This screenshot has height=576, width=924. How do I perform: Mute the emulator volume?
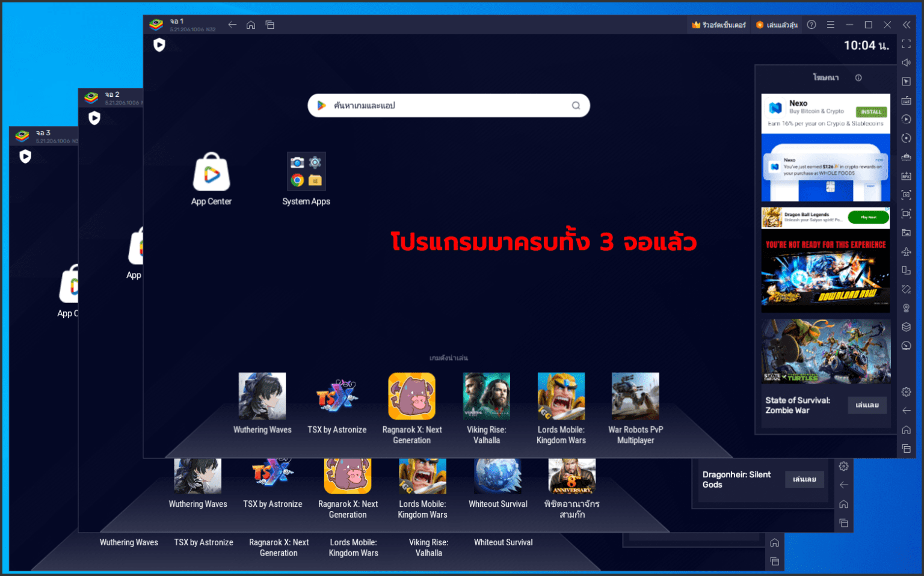pyautogui.click(x=906, y=63)
